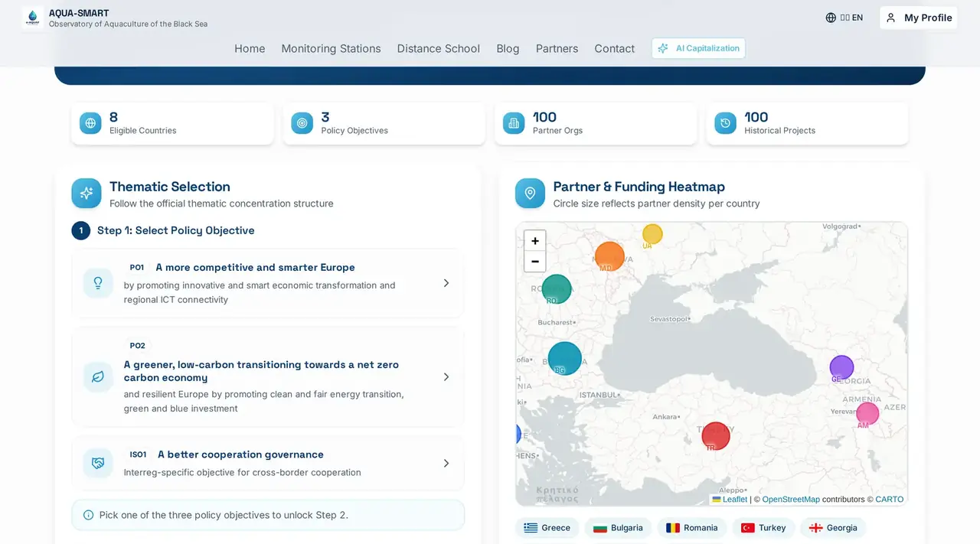Click the '100 Partner Orgs' stat card

tap(596, 123)
